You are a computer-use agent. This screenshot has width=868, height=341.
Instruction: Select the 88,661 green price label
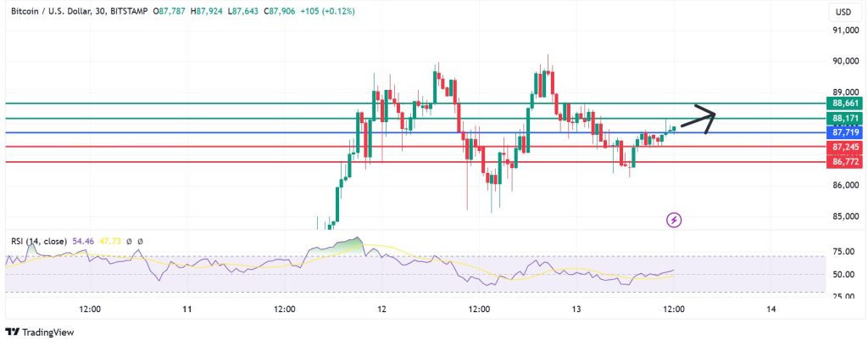[845, 103]
